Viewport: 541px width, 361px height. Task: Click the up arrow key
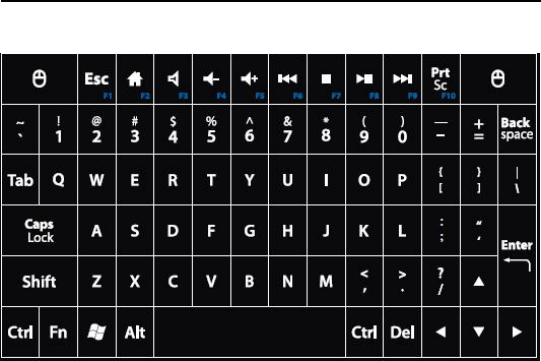coord(479,281)
